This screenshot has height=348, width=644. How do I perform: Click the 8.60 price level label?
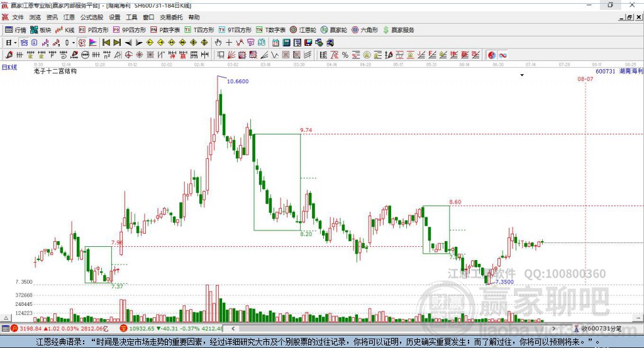455,202
